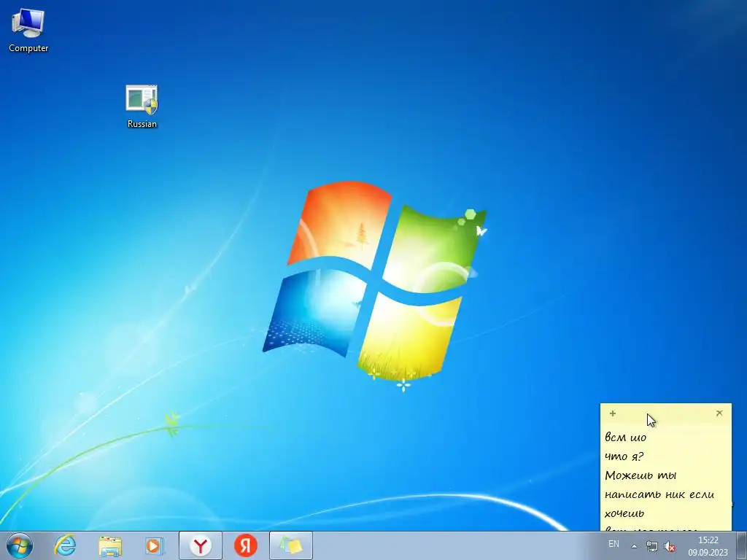The width and height of the screenshot is (747, 560).
Task: Open Yandex Browser (Y icon) in taskbar
Action: pyautogui.click(x=201, y=545)
